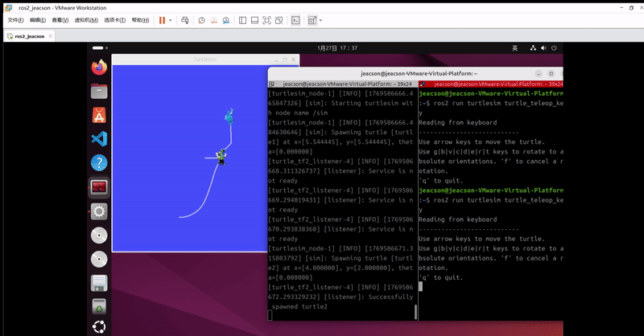Click the VMware pause virtual machine button
Image resolution: width=644 pixels, height=336 pixels.
point(162,19)
